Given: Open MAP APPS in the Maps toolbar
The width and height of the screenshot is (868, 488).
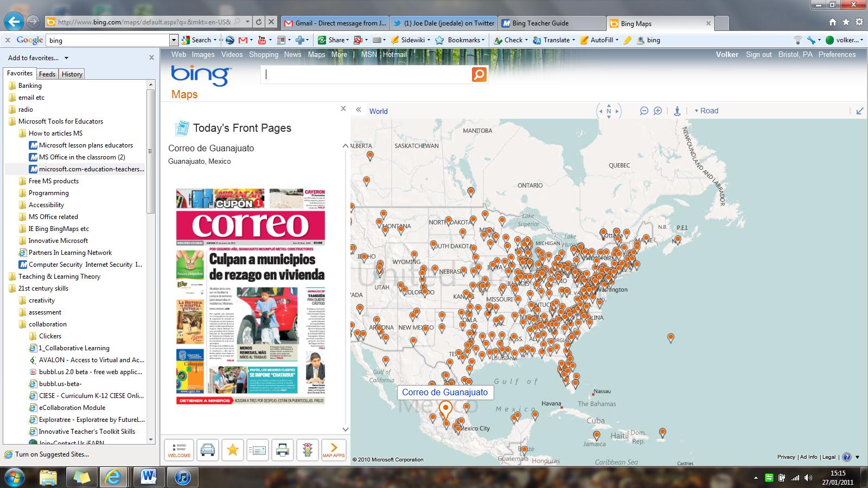Looking at the screenshot, I should pyautogui.click(x=334, y=450).
